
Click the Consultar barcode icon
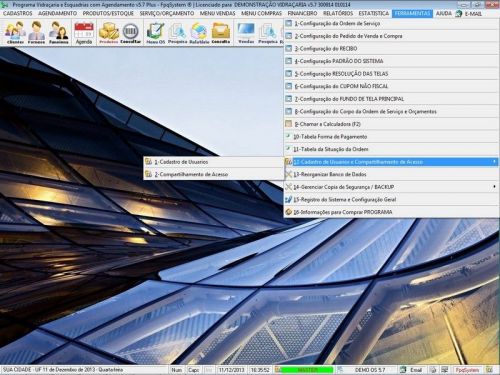click(x=130, y=32)
